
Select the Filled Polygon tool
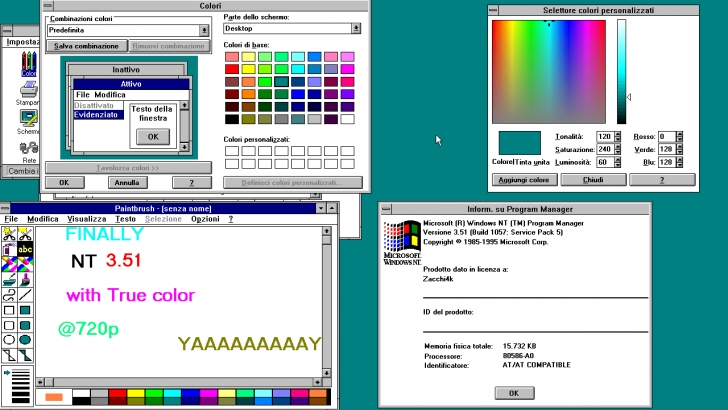click(25, 355)
